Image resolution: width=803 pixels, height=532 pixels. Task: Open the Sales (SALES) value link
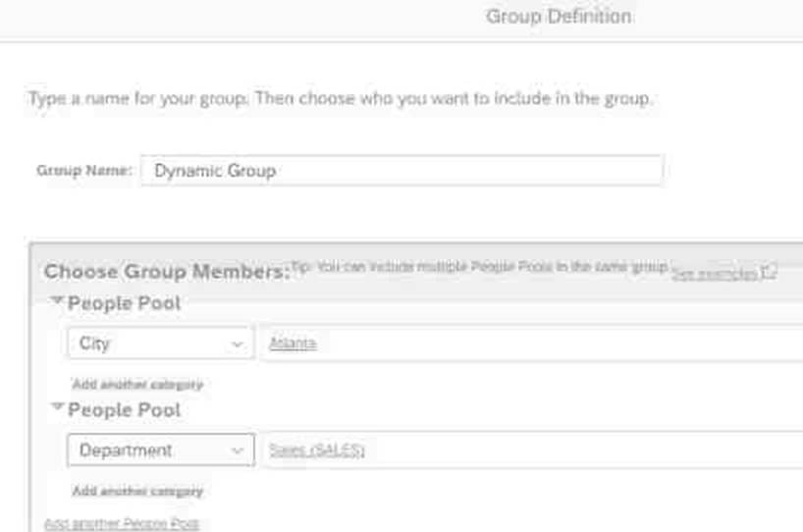point(316,451)
